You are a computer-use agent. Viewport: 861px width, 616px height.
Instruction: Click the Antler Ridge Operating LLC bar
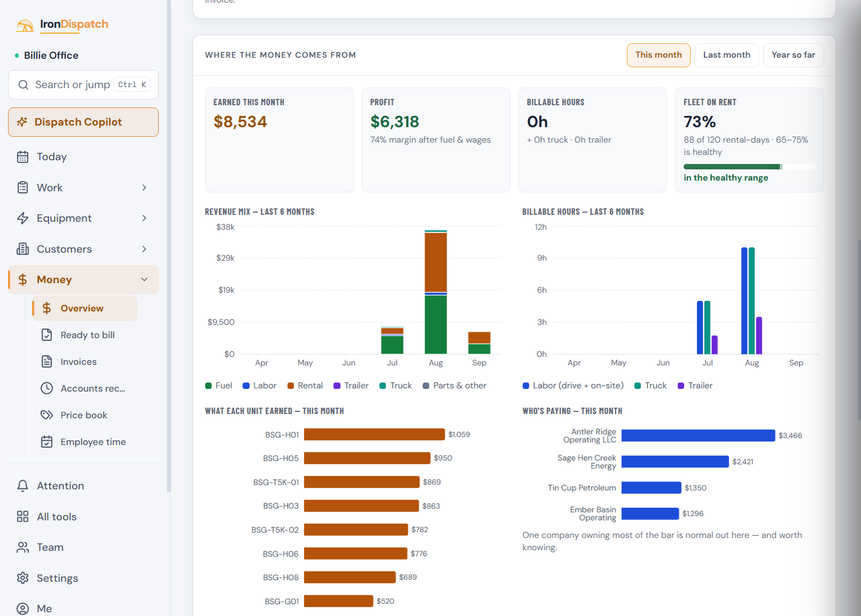pyautogui.click(x=698, y=435)
